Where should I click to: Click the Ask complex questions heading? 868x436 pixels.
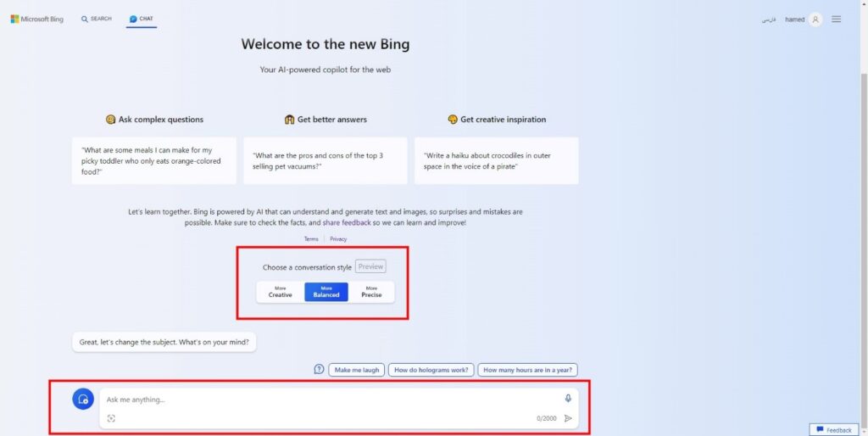point(154,120)
